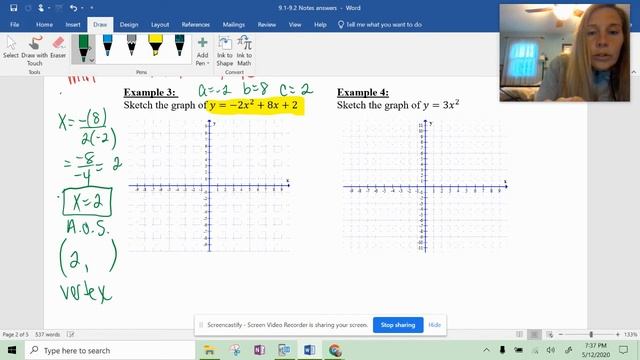Switch to the Layout ribbon tab
Screen dimensions: 640x360
click(x=160, y=24)
